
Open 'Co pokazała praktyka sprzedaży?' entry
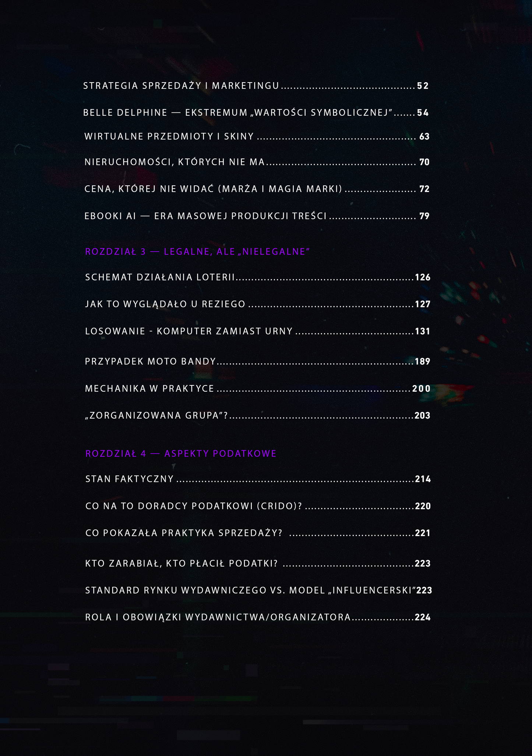click(x=258, y=533)
